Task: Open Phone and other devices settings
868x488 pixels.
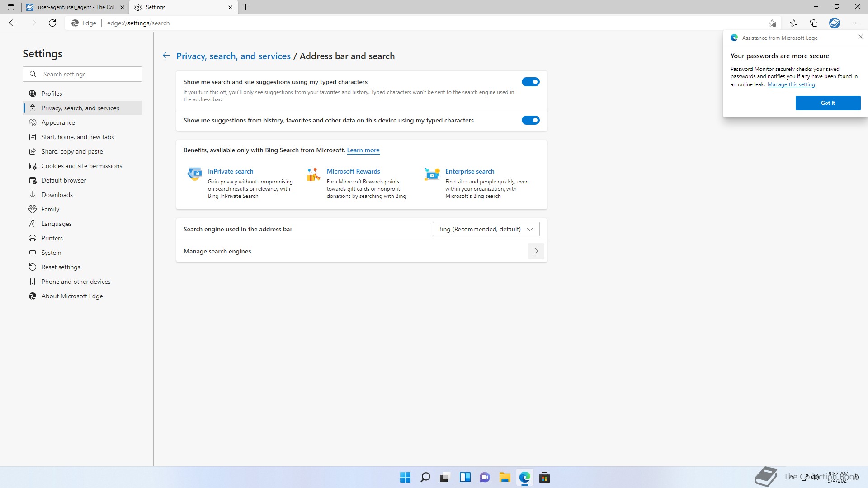Action: tap(82, 282)
